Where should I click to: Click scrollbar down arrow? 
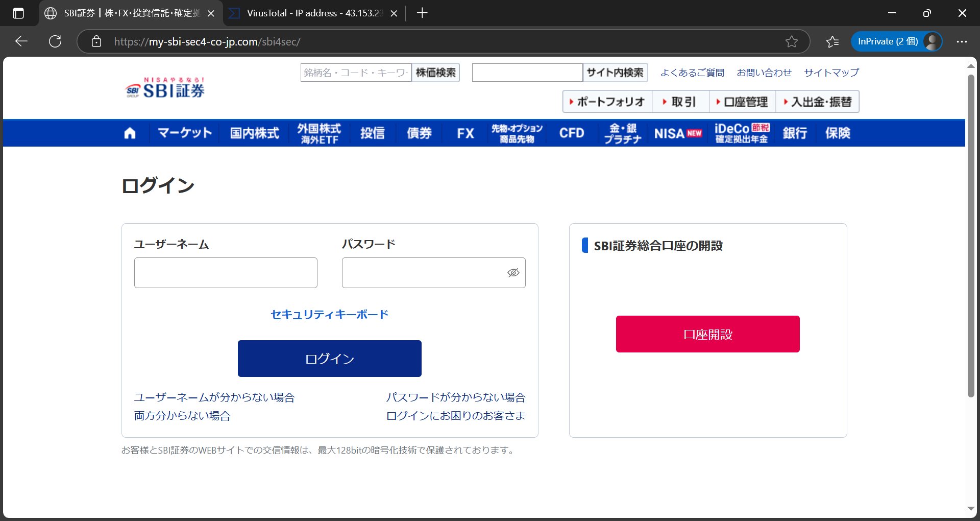[971, 509]
